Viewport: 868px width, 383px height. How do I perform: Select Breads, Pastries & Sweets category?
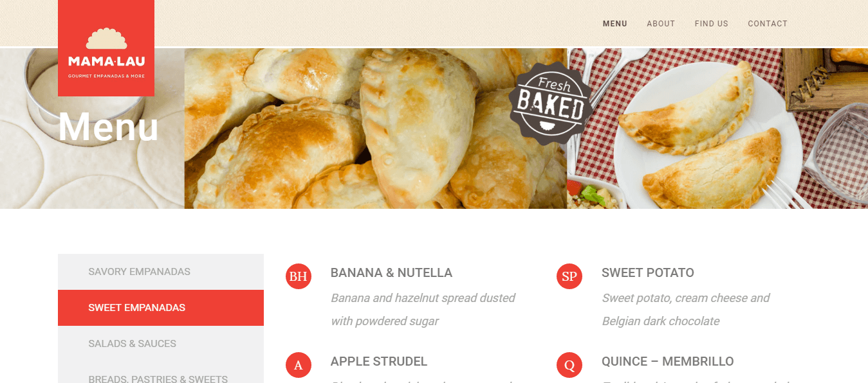click(161, 375)
